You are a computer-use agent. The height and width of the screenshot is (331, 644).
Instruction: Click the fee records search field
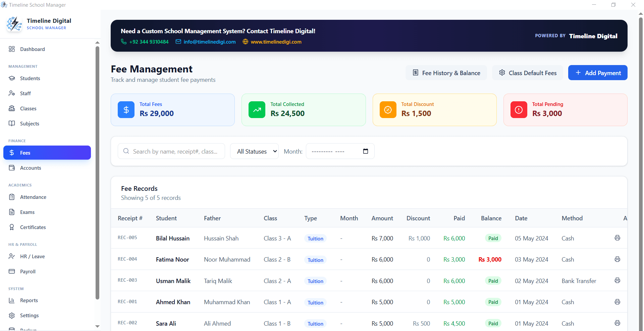pos(171,151)
